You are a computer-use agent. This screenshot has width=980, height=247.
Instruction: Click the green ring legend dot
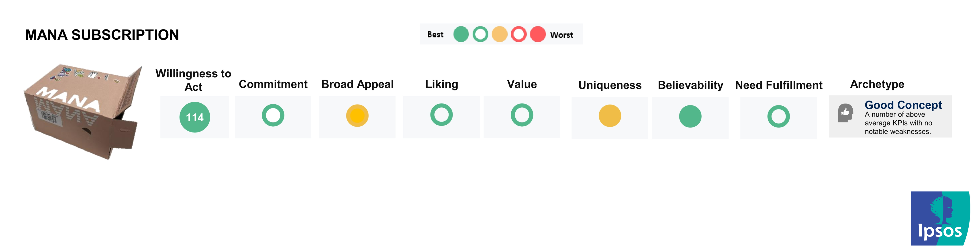480,34
